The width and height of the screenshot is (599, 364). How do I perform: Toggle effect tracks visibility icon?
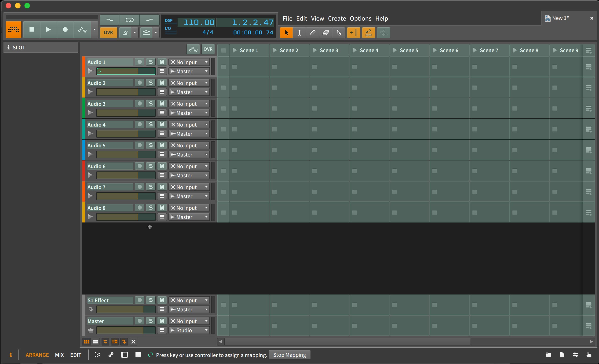click(124, 342)
